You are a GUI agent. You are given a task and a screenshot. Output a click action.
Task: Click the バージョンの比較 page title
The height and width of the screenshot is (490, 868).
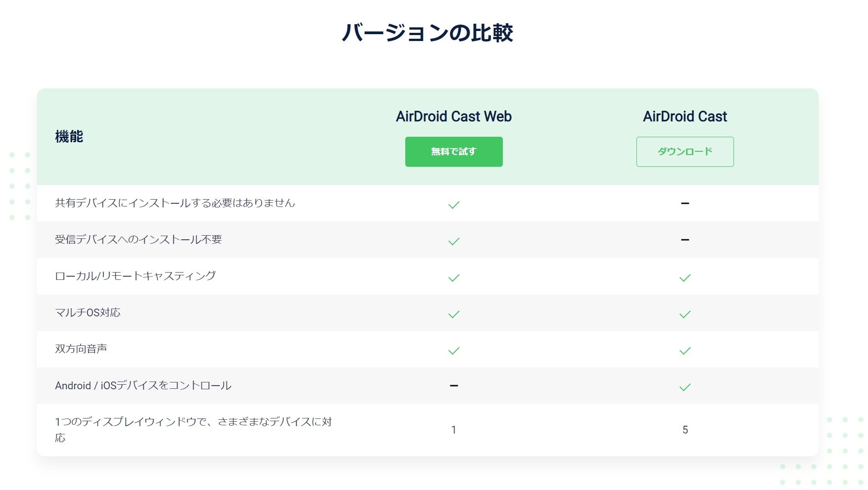click(427, 33)
